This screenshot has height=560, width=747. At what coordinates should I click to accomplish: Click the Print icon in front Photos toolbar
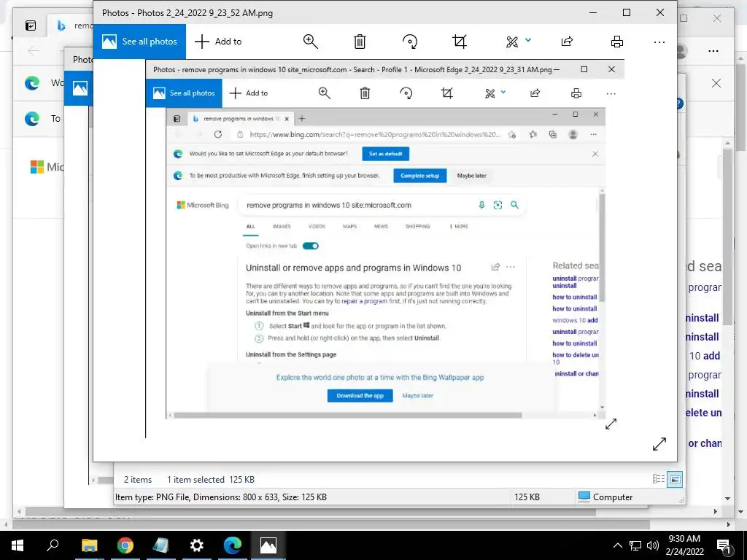pyautogui.click(x=617, y=42)
